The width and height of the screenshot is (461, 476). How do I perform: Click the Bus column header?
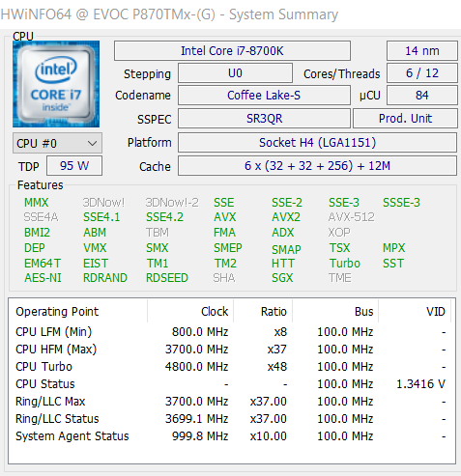tap(335, 312)
